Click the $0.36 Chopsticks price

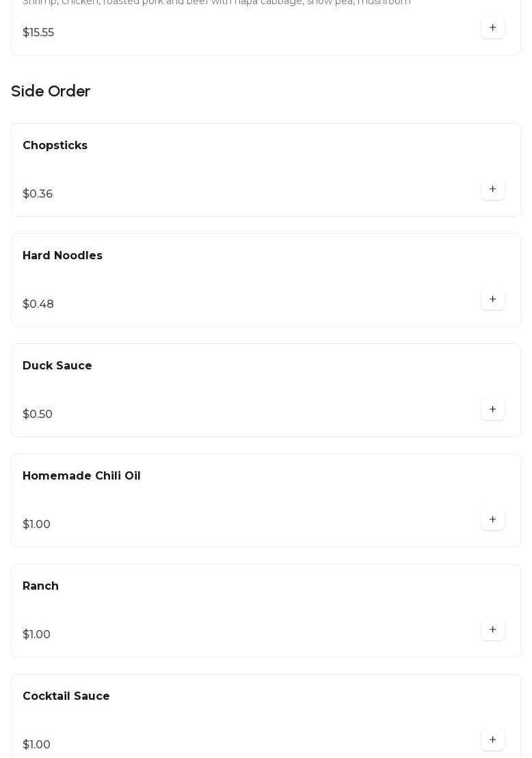click(38, 194)
